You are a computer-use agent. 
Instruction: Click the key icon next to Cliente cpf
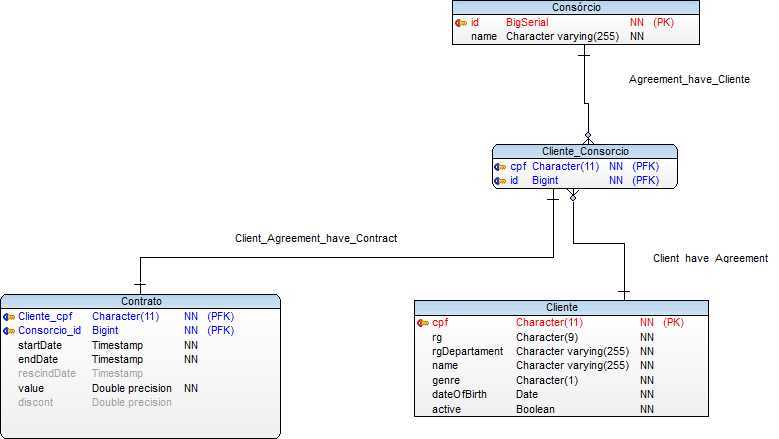[423, 323]
